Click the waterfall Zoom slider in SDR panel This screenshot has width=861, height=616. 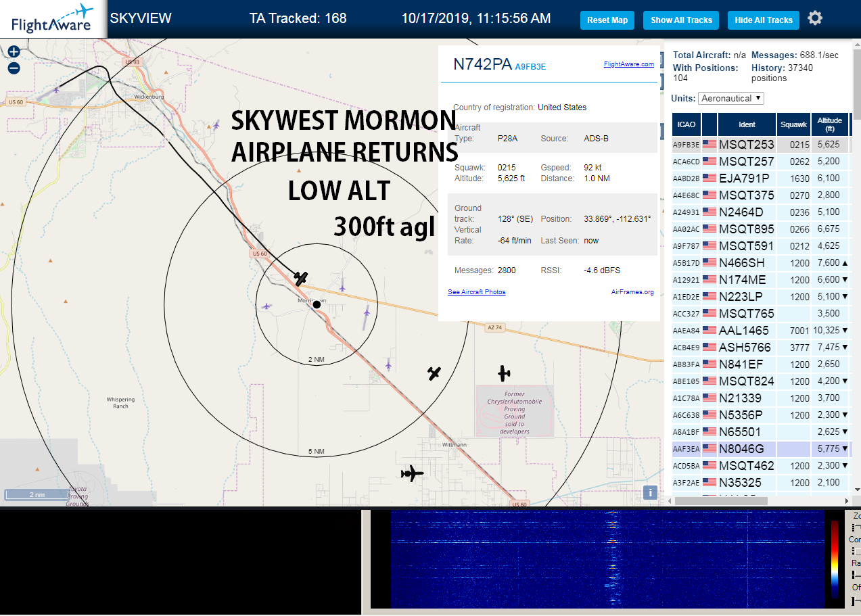point(856,527)
